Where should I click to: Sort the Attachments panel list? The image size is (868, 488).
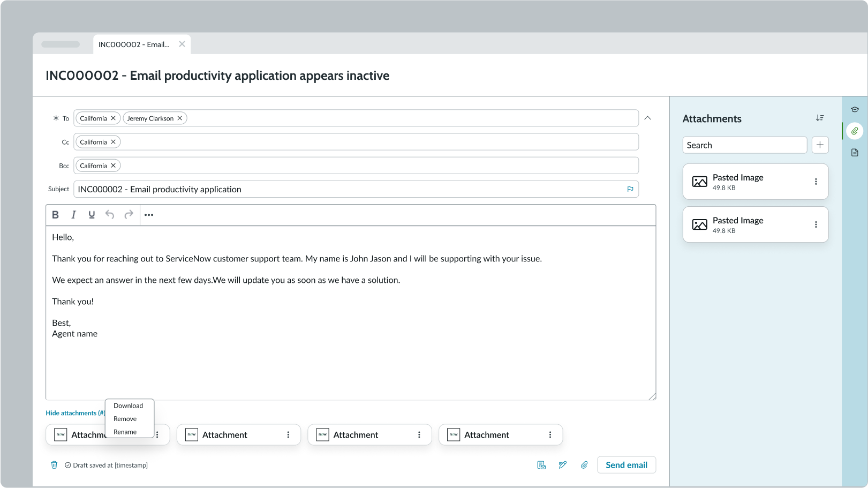pos(819,118)
